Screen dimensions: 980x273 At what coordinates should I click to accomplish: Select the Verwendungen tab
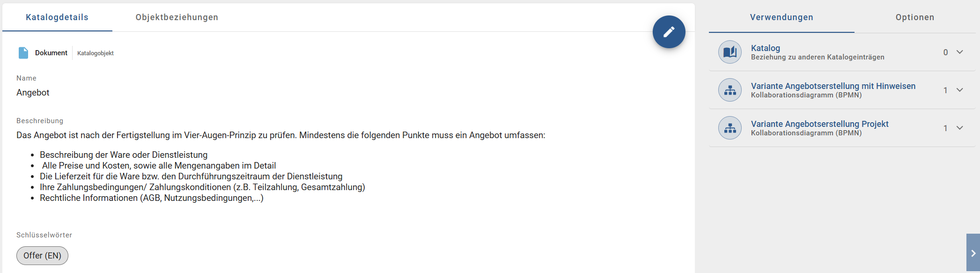tap(781, 17)
